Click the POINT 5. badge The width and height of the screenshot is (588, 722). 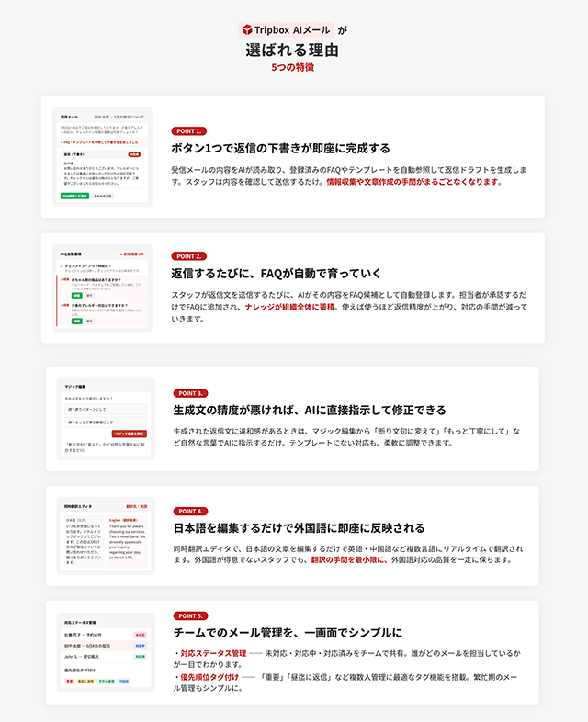(190, 615)
